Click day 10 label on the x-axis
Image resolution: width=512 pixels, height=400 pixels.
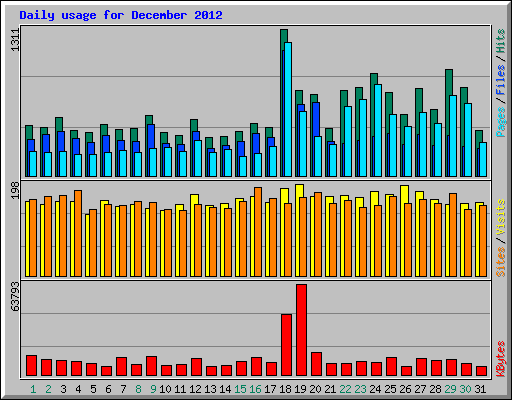[x=165, y=389]
